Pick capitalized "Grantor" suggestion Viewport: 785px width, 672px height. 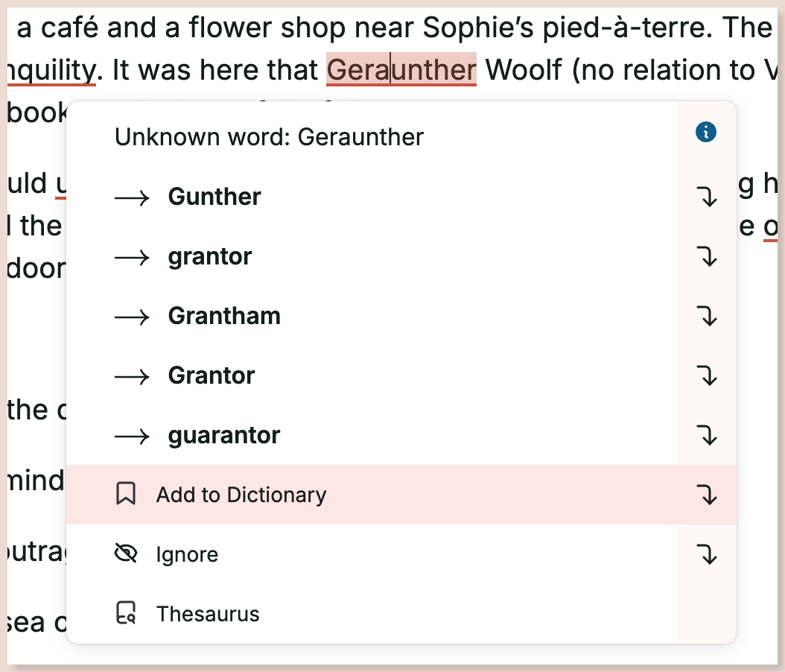tap(212, 375)
